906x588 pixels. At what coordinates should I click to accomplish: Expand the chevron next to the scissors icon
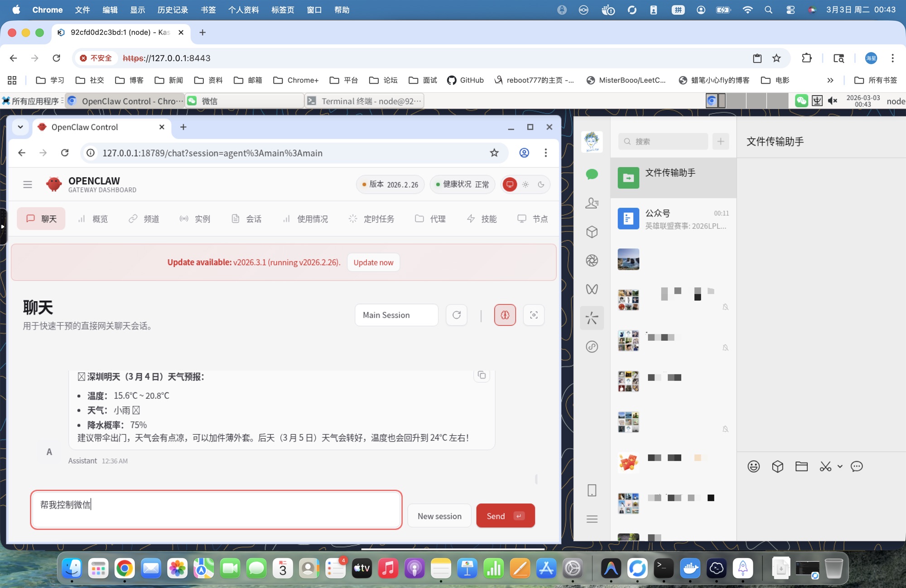pyautogui.click(x=841, y=466)
